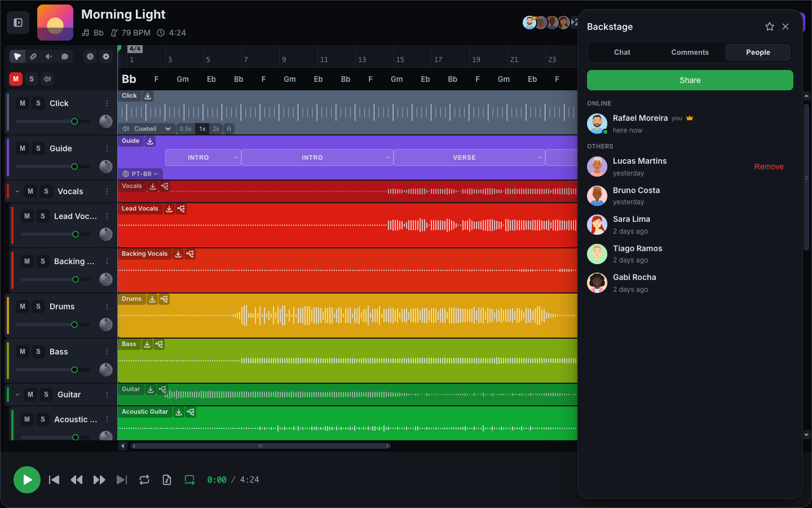Toggle the red global Mute button
Screen dimensions: 812x508
click(16, 79)
